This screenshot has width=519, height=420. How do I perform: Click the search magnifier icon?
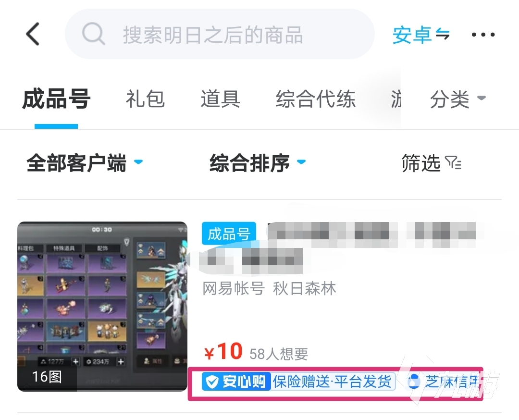[x=94, y=34]
